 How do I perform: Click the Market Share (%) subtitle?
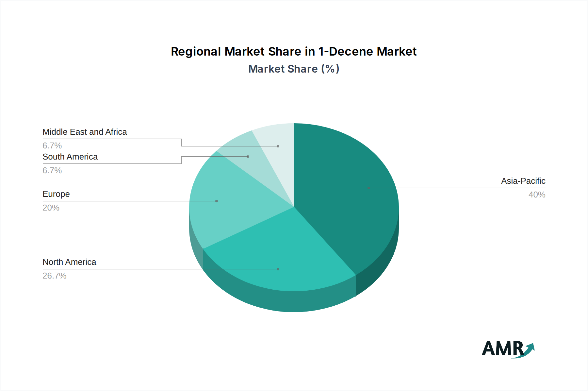(x=294, y=69)
